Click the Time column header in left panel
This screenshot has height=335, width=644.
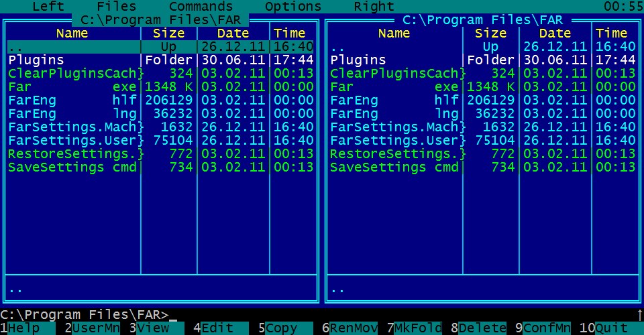click(290, 33)
